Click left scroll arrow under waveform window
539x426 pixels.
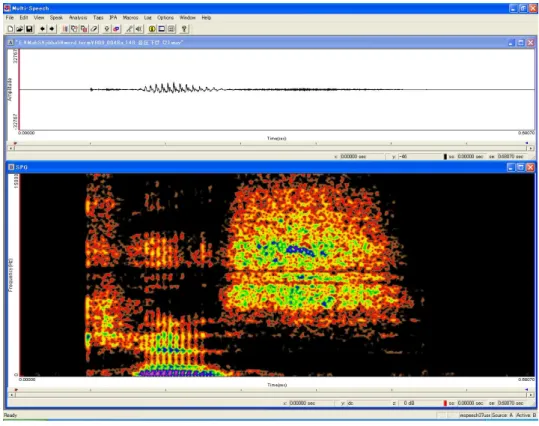click(x=11, y=148)
